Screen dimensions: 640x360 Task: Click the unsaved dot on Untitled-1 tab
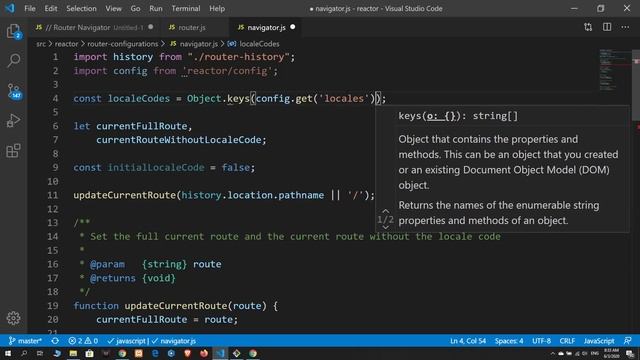[x=151, y=27]
